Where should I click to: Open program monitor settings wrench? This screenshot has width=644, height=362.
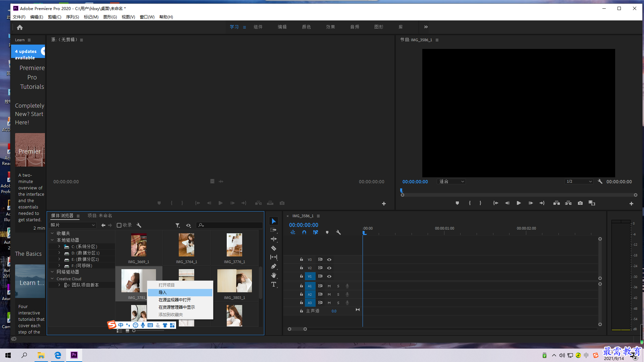point(600,181)
